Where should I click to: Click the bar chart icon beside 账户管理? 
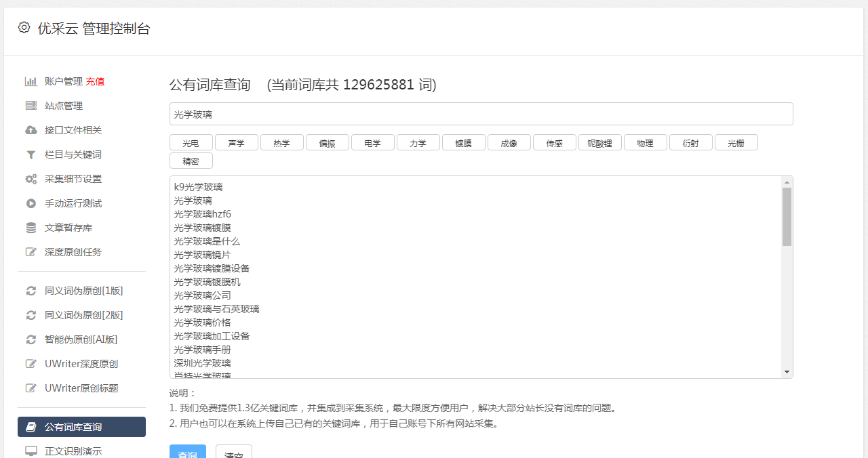(31, 81)
